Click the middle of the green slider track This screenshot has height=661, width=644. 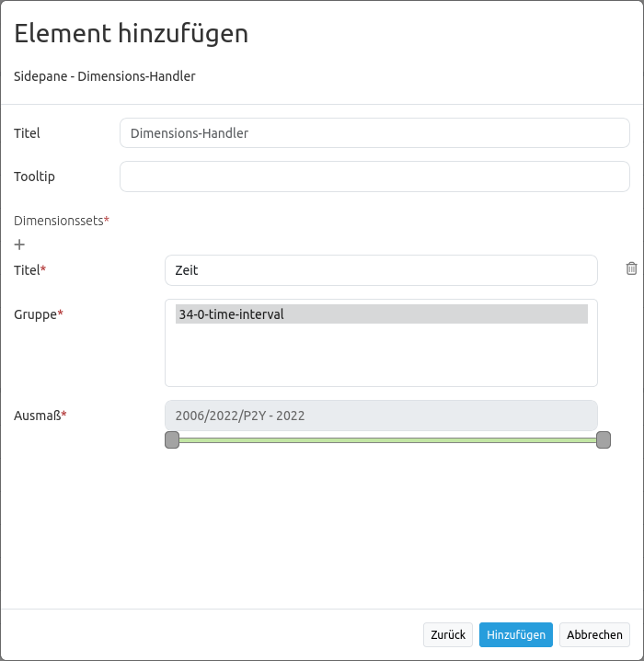tap(387, 440)
